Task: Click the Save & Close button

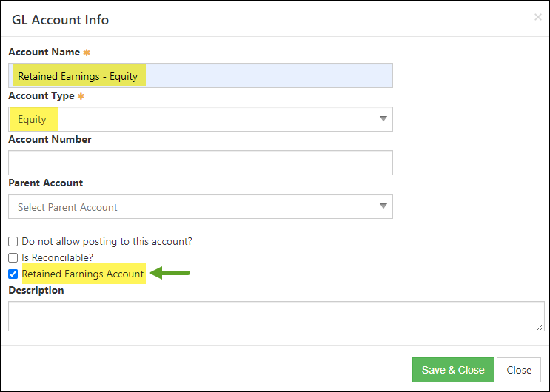Action: click(x=453, y=370)
